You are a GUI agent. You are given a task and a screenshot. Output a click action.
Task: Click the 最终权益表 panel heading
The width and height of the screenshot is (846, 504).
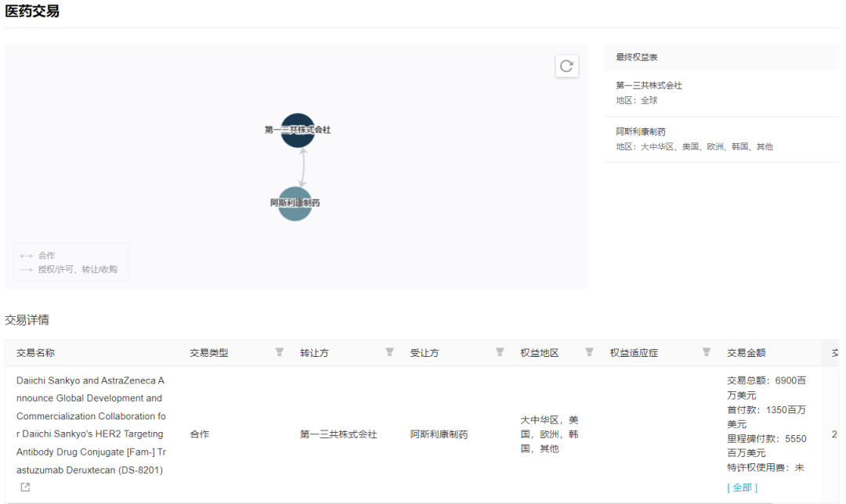pos(637,57)
